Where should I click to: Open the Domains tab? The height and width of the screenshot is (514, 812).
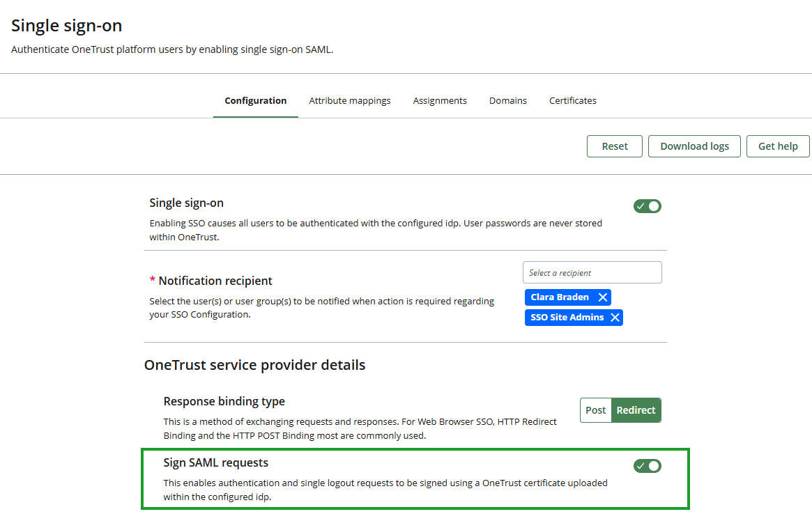[x=508, y=100]
